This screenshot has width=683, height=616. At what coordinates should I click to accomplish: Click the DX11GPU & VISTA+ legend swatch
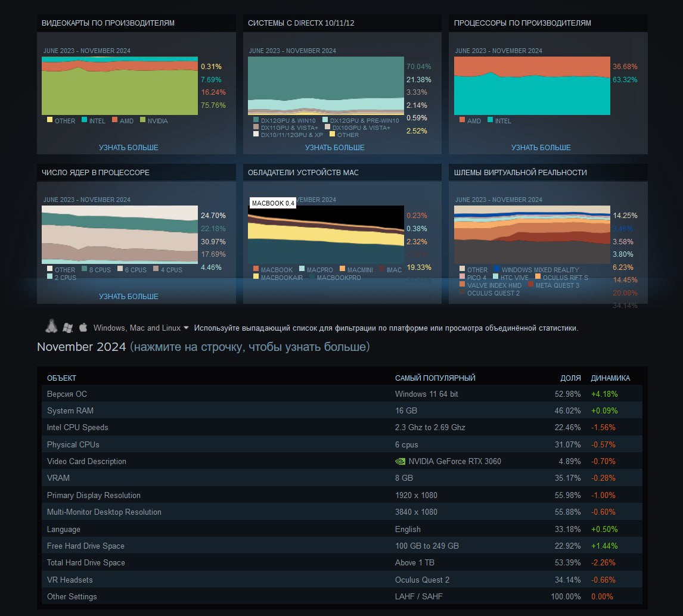click(x=256, y=127)
